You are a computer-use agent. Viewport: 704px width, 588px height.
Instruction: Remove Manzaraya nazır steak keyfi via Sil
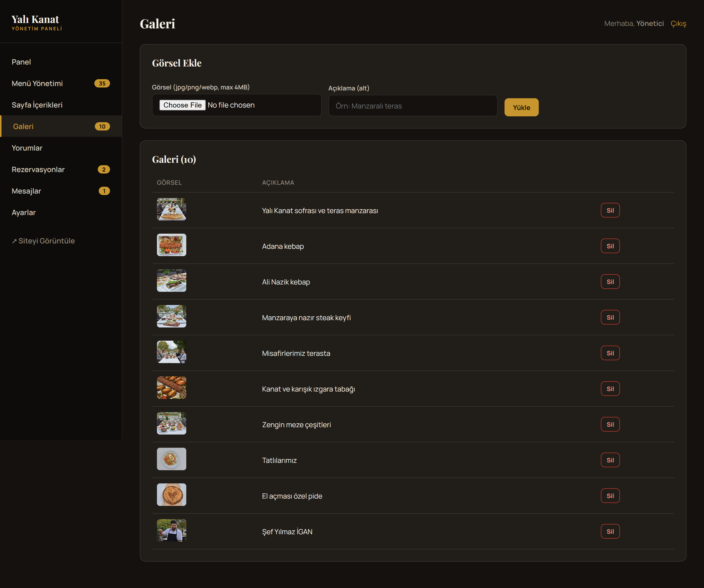pyautogui.click(x=610, y=317)
